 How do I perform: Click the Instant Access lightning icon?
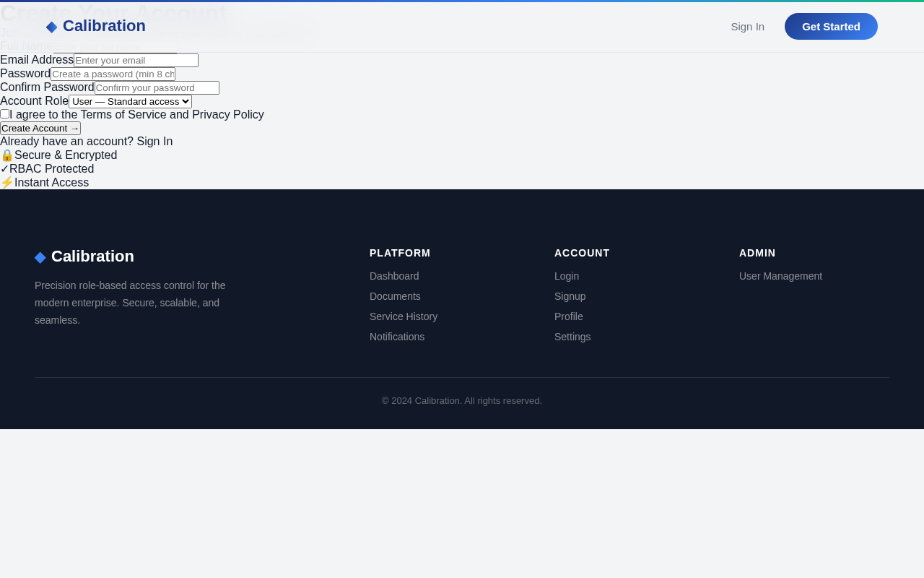point(7,182)
